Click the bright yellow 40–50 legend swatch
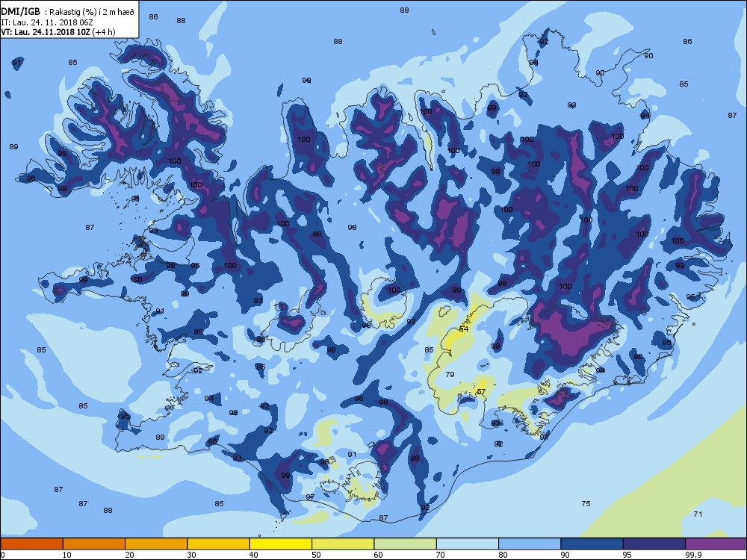Viewport: 747px width, 560px height. point(281,544)
